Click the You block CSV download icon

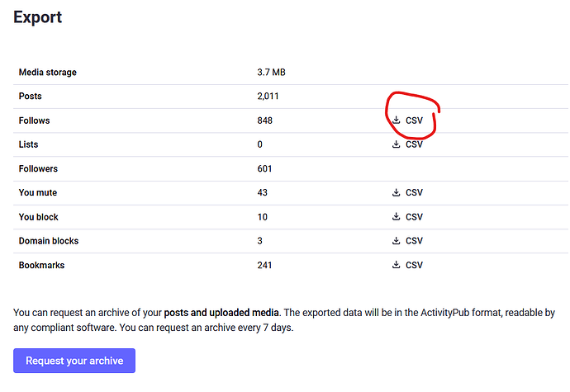point(397,217)
